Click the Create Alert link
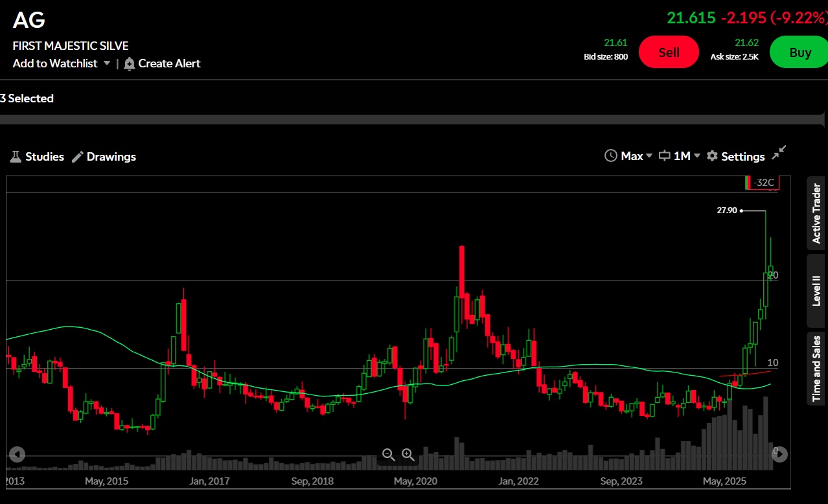 tap(169, 63)
